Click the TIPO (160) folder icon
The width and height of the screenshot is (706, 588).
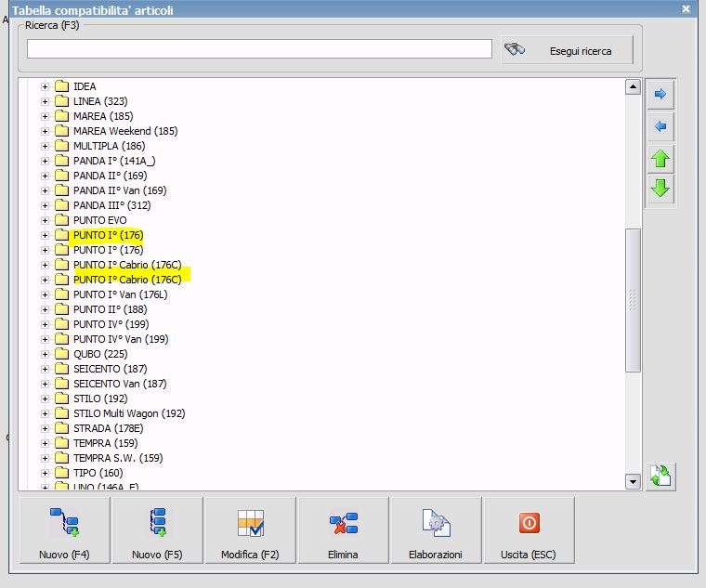[x=61, y=473]
